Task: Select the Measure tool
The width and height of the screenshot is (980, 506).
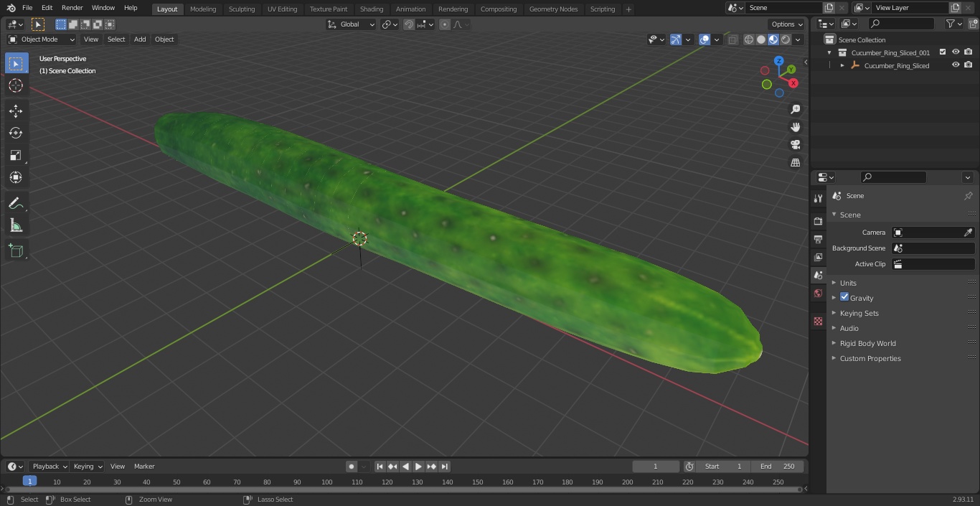Action: 16,226
